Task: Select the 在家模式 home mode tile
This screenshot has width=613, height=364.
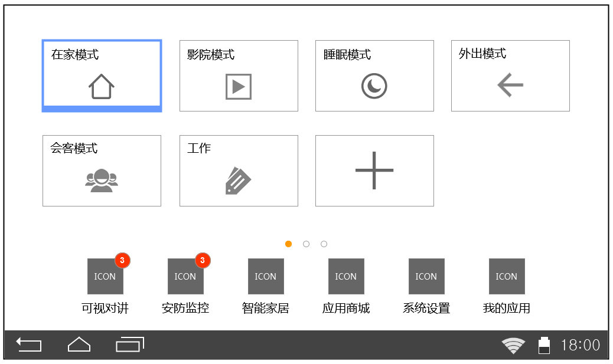Action: 102,76
